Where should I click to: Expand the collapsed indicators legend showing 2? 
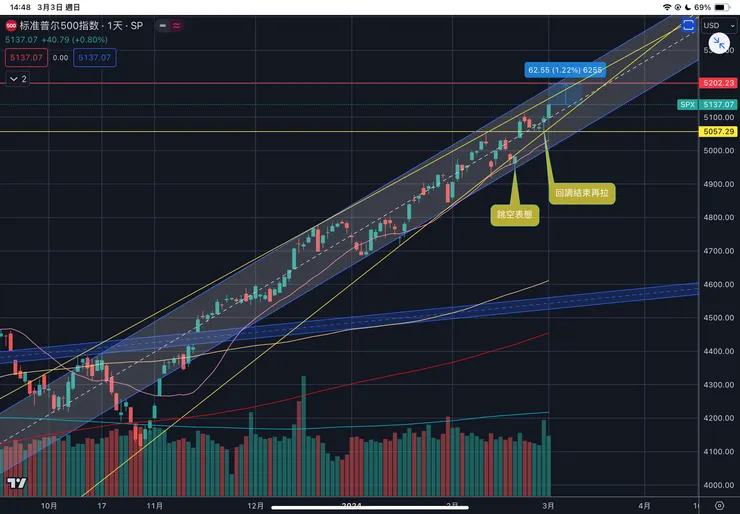click(x=17, y=77)
